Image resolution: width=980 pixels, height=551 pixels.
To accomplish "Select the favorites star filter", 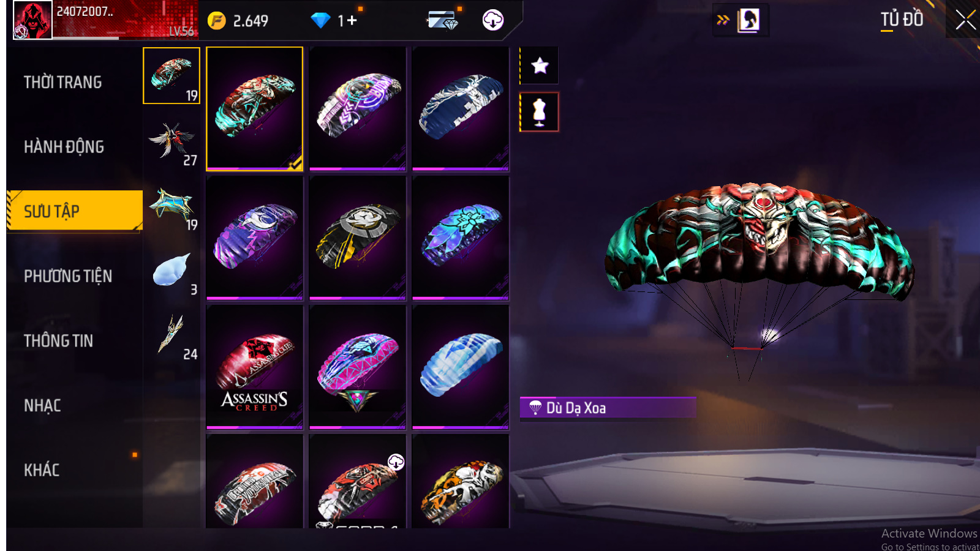I will [539, 66].
